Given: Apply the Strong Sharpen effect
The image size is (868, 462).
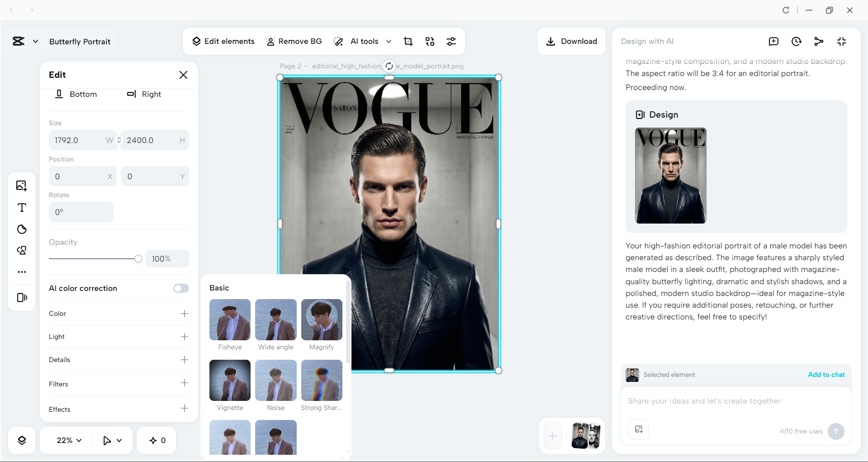Looking at the screenshot, I should [322, 381].
